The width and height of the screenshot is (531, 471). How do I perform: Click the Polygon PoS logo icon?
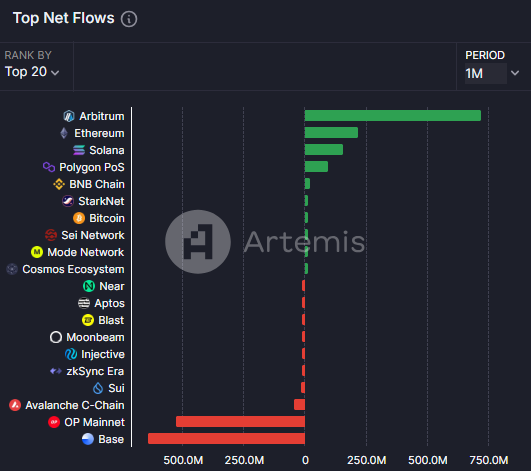coord(49,167)
